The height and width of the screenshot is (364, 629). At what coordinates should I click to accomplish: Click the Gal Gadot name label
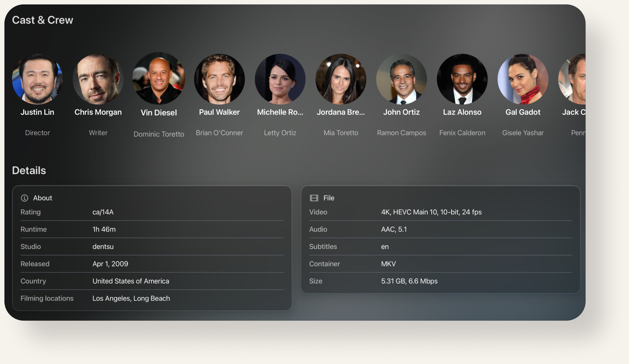[523, 112]
